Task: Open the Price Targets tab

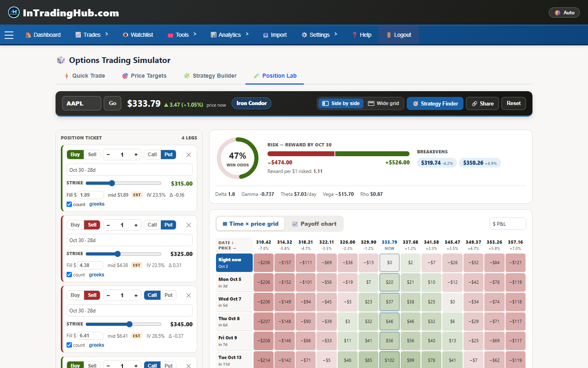Action: [x=145, y=76]
